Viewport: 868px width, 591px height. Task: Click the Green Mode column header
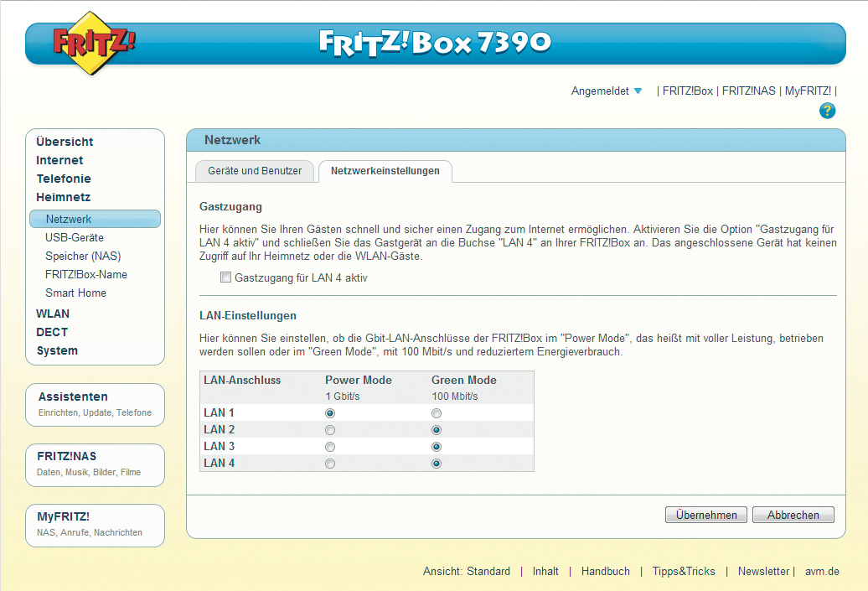click(464, 380)
